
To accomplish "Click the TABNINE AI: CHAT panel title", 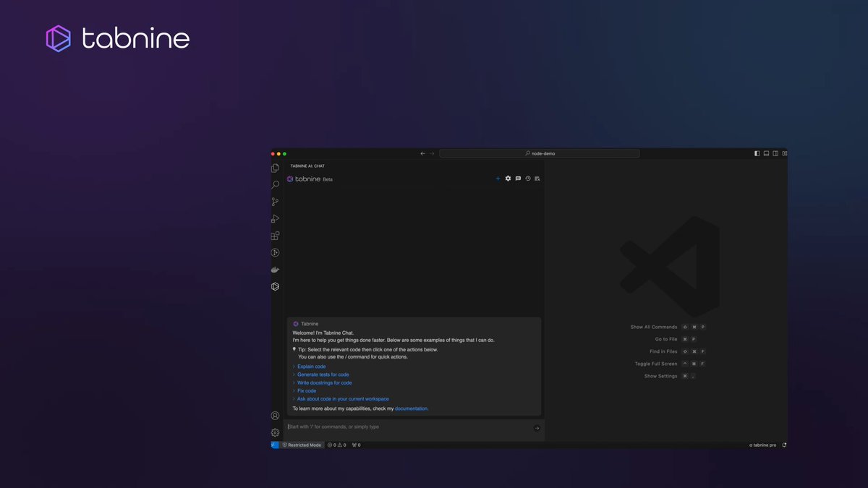I will pos(307,166).
